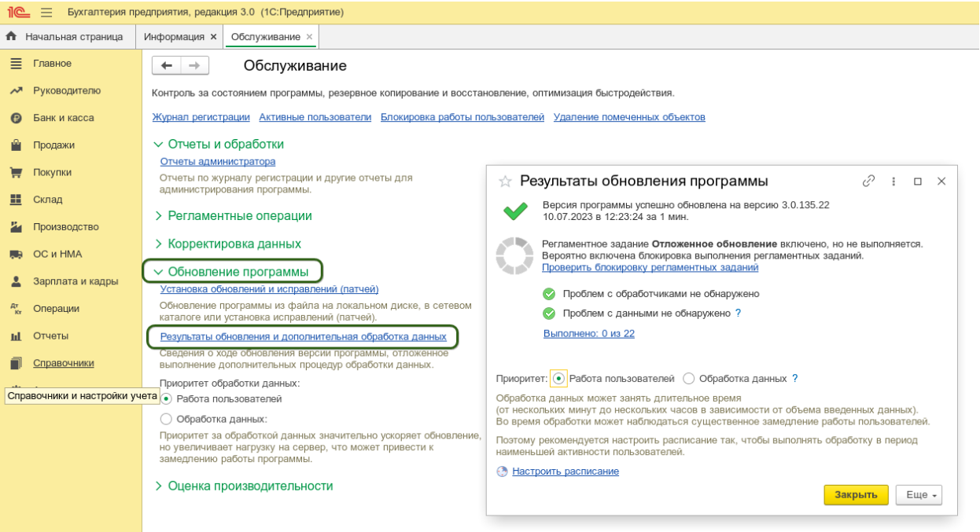Go back with the left arrow button

coord(166,66)
